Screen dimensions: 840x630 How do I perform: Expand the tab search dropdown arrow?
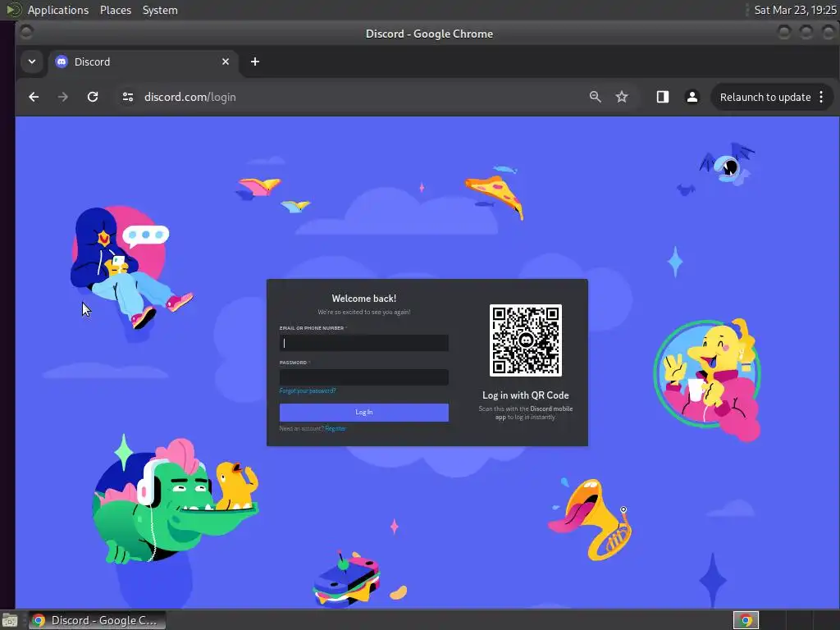pos(32,62)
